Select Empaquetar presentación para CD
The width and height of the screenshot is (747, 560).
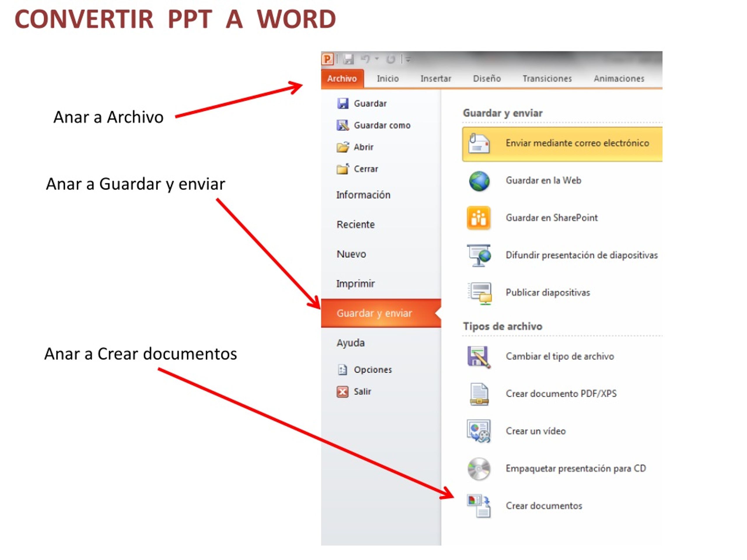[576, 468]
